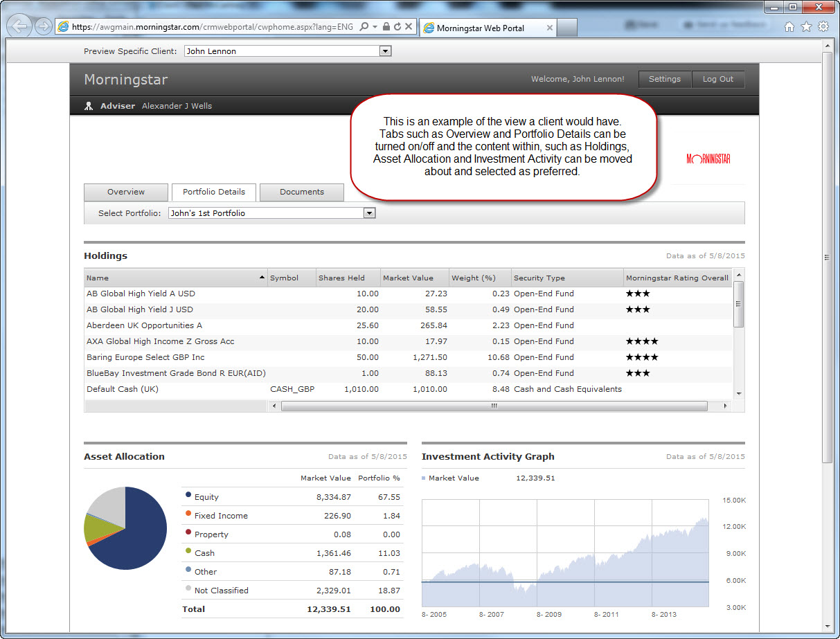This screenshot has height=639, width=840.
Task: Switch to the Overview tab
Action: (126, 192)
